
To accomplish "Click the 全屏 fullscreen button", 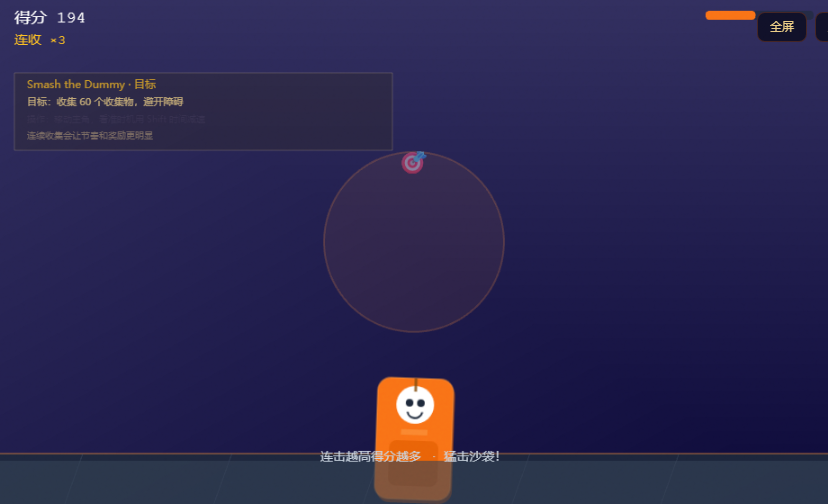I will (782, 26).
